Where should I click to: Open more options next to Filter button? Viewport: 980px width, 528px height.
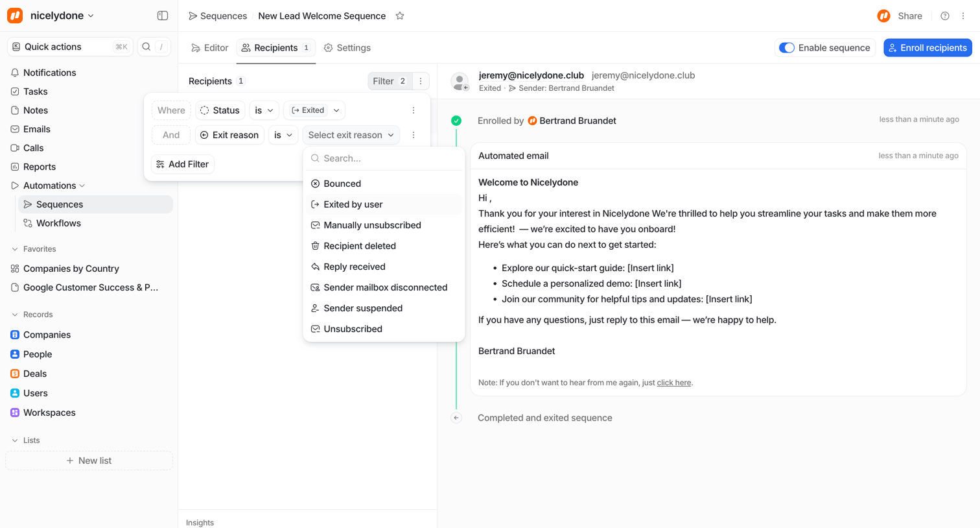click(421, 81)
